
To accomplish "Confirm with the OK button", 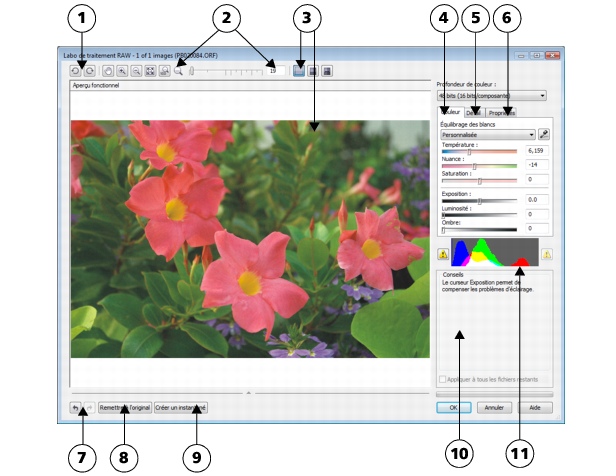I will pyautogui.click(x=454, y=408).
